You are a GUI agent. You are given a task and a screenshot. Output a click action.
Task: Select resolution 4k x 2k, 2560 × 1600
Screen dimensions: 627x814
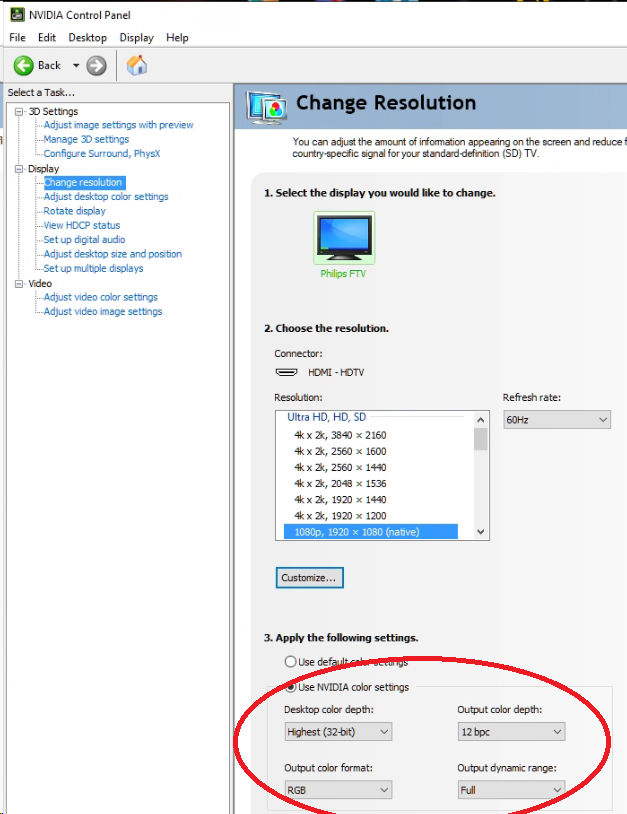(340, 451)
